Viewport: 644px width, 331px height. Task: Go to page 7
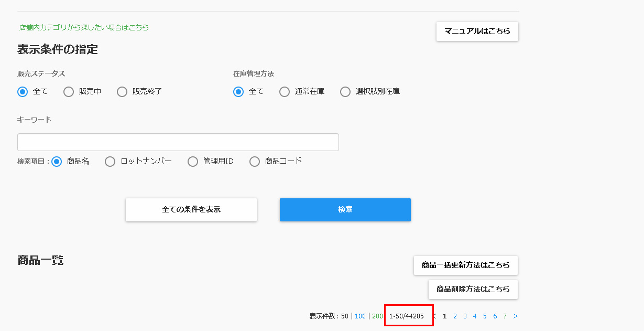point(505,316)
